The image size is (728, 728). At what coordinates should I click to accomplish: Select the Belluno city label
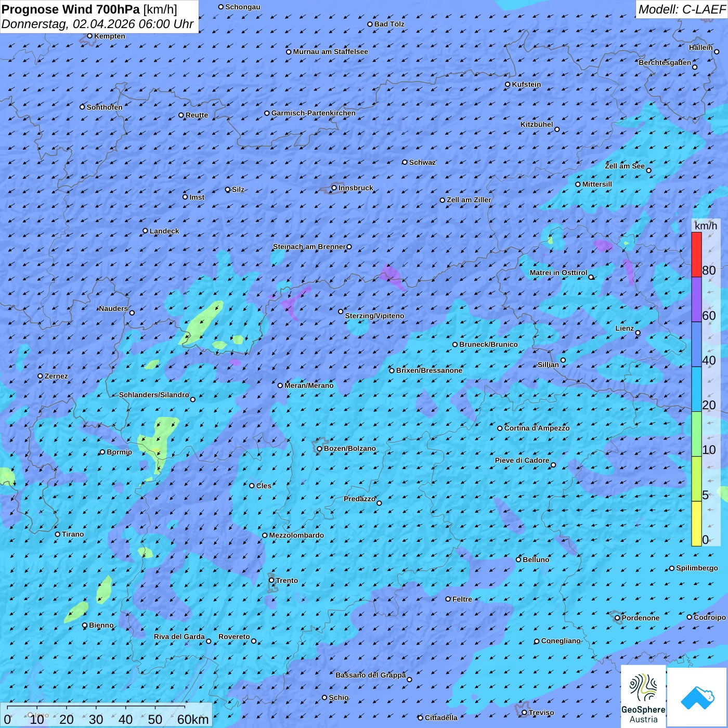pyautogui.click(x=536, y=560)
